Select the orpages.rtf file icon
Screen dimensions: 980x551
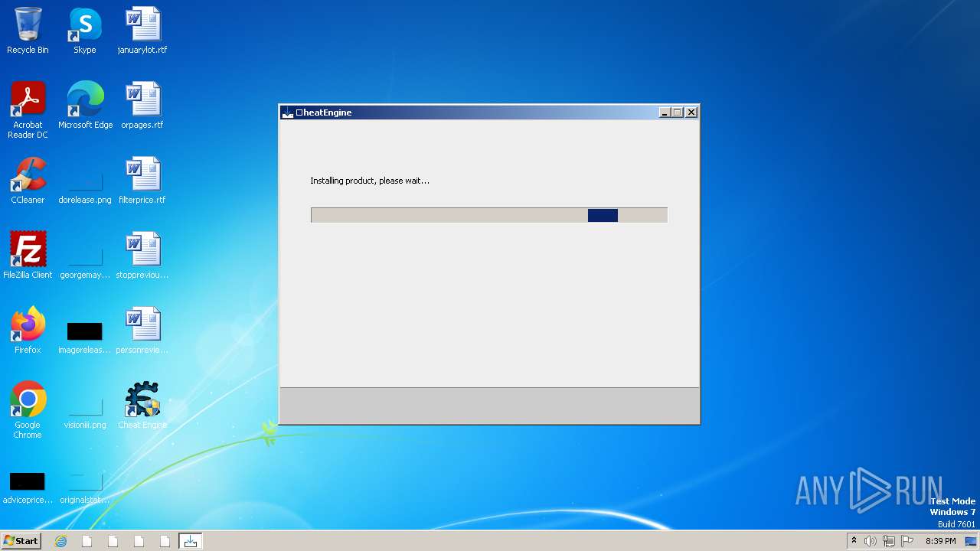pos(142,106)
